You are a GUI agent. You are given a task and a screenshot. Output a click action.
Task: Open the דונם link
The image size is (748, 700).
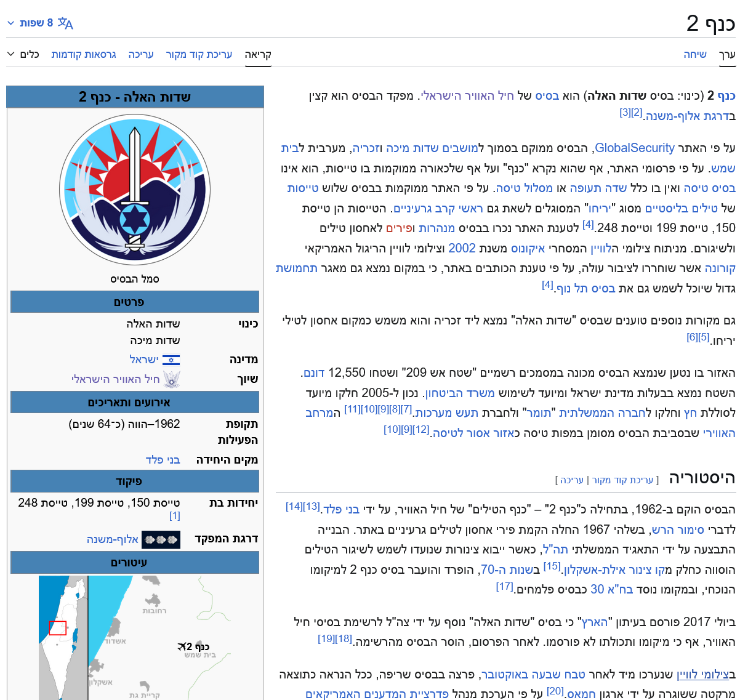click(x=313, y=373)
